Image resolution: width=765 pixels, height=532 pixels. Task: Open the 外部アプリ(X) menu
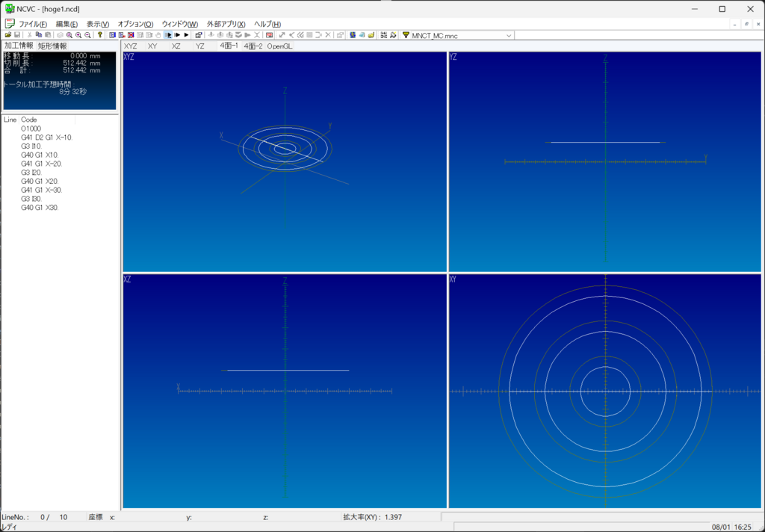[226, 24]
